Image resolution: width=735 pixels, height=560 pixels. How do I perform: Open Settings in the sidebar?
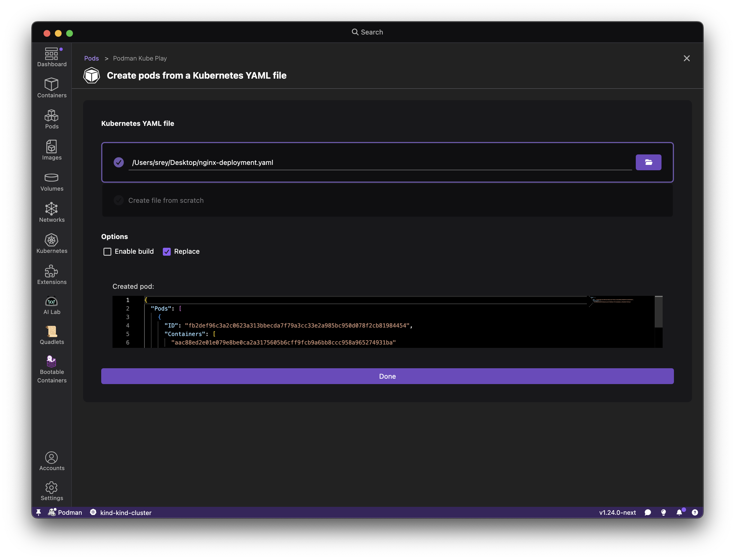click(x=52, y=491)
